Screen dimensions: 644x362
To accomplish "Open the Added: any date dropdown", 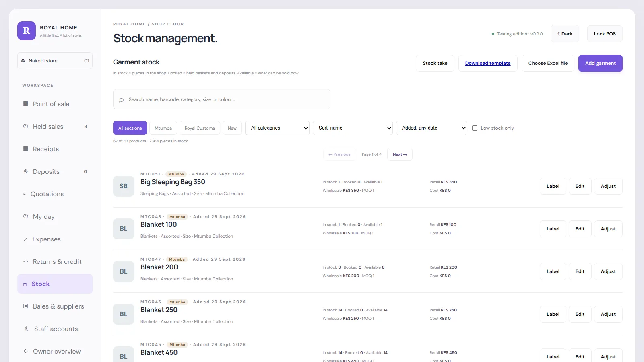I will pos(431,128).
